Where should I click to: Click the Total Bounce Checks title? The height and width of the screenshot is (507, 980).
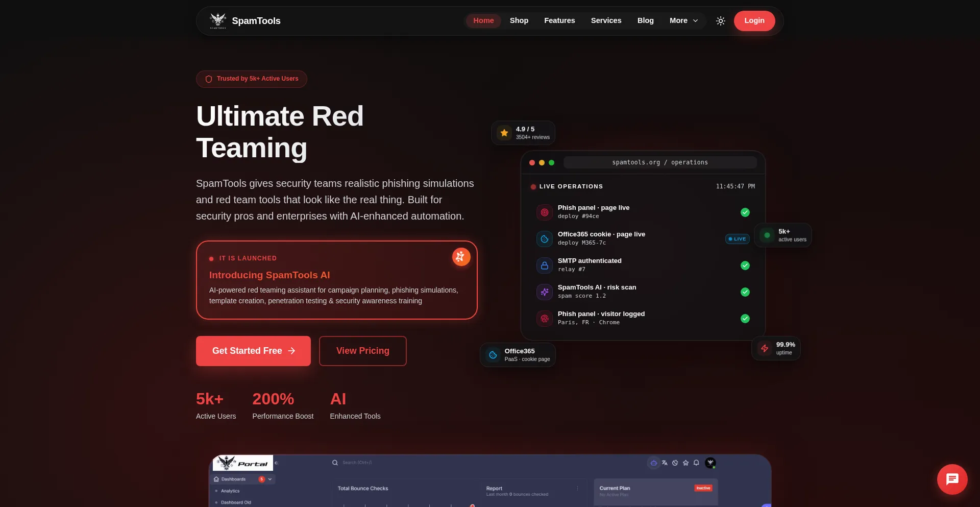363,489
